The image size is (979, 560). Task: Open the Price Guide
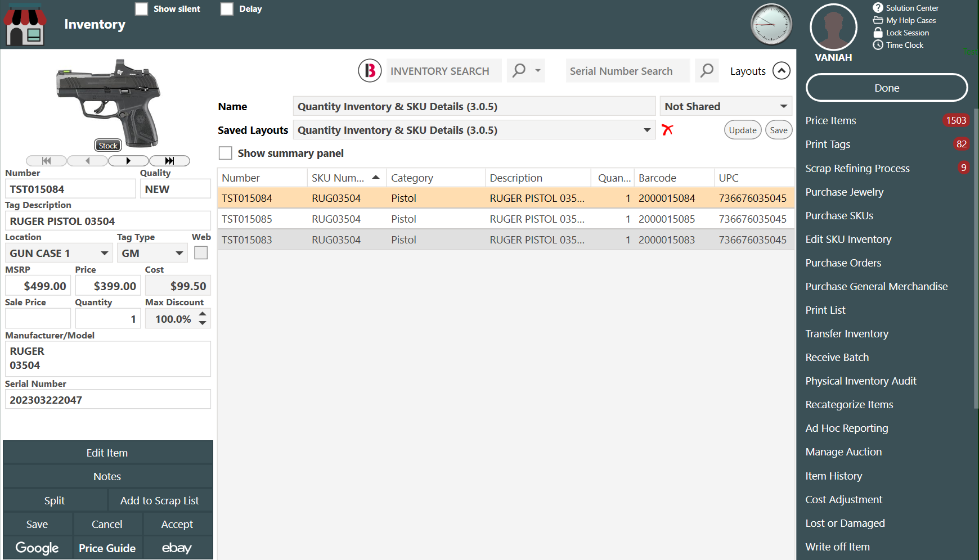[107, 548]
